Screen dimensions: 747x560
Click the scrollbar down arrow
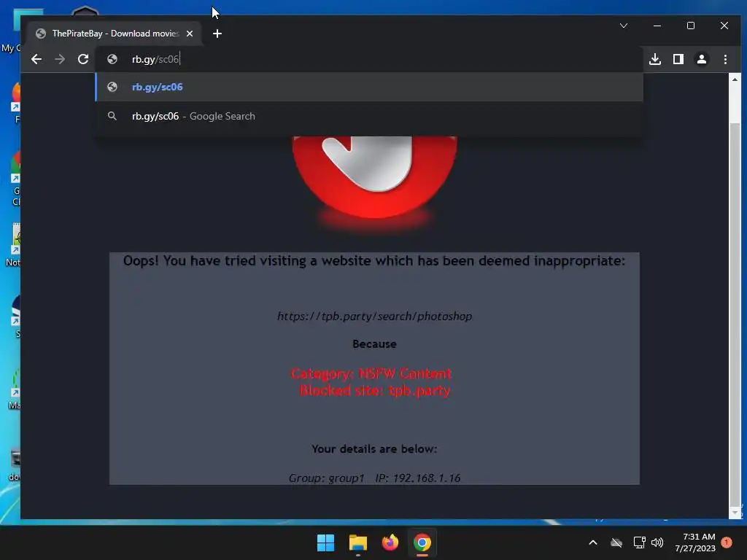click(735, 513)
